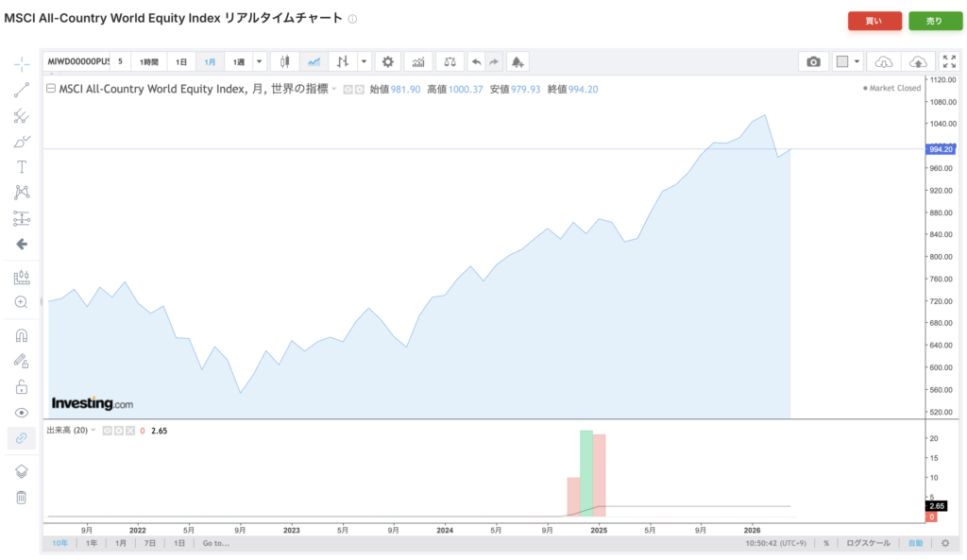Toggle percent (%) scale mode
Image resolution: width=967 pixels, height=560 pixels.
point(826,543)
